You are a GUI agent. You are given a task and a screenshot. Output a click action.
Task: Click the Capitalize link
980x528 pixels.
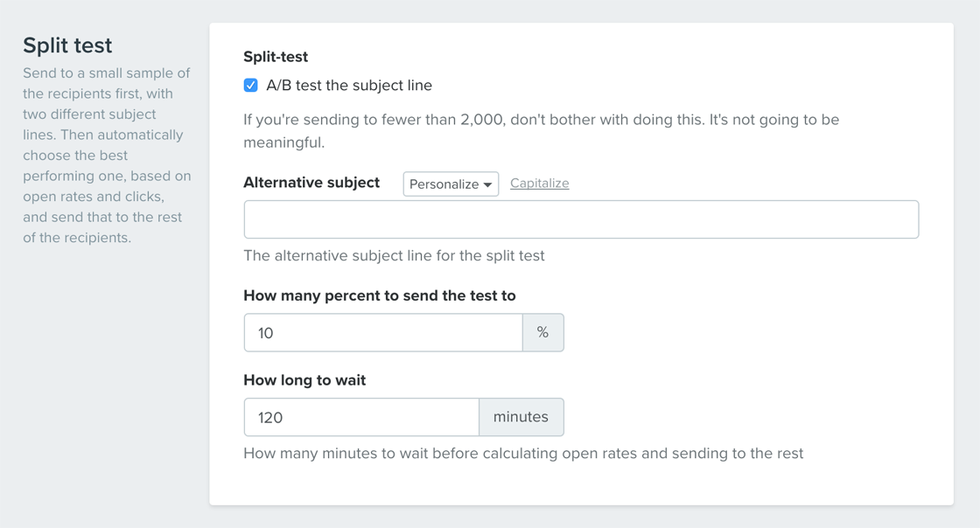pos(539,184)
